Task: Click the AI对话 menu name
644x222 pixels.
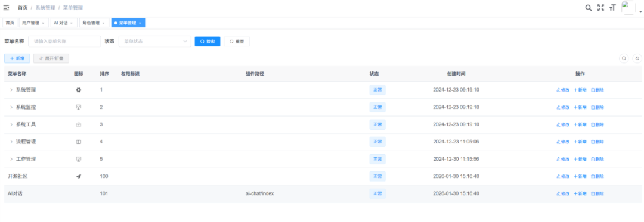Action: [x=15, y=193]
